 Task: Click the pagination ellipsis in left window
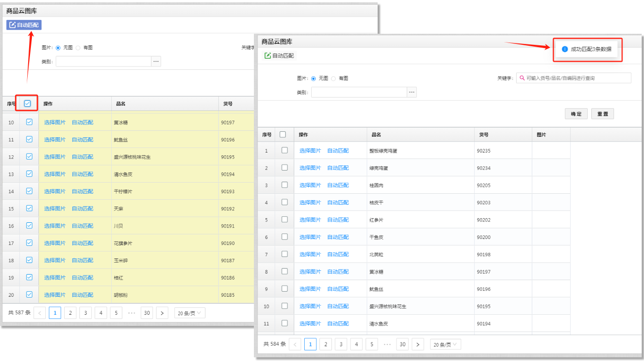coord(132,313)
